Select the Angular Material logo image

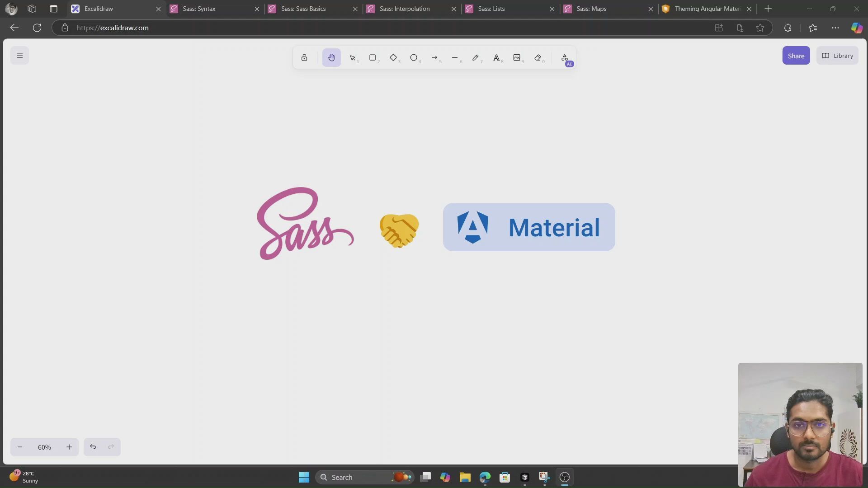point(529,227)
